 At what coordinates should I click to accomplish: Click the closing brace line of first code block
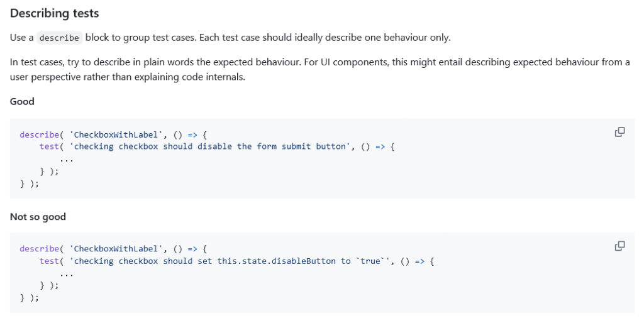29,183
